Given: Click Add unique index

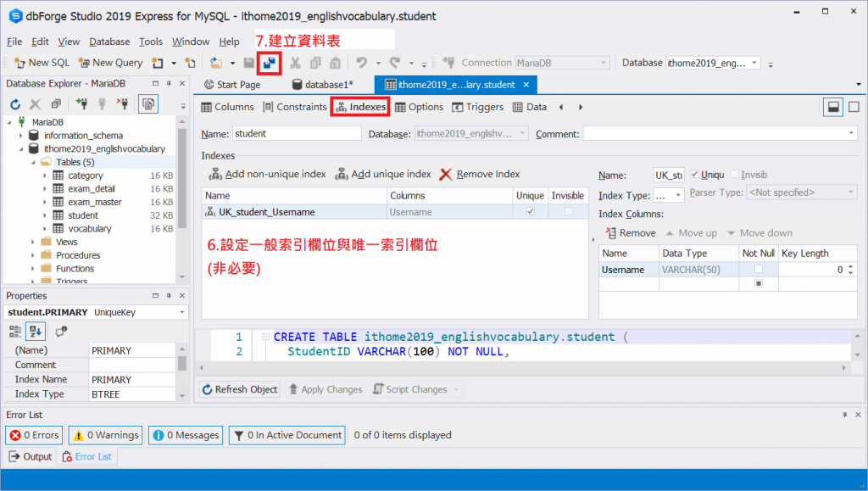Looking at the screenshot, I should 383,175.
